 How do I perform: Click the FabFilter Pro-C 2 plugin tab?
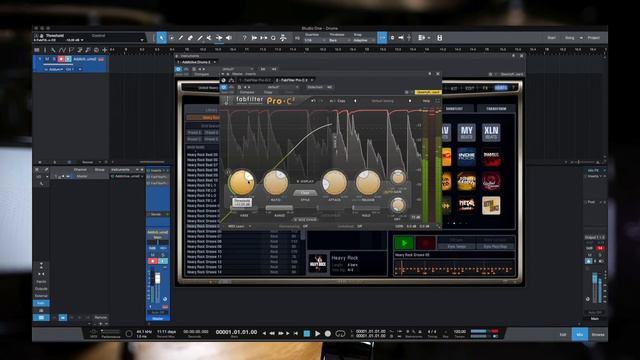[x=294, y=80]
